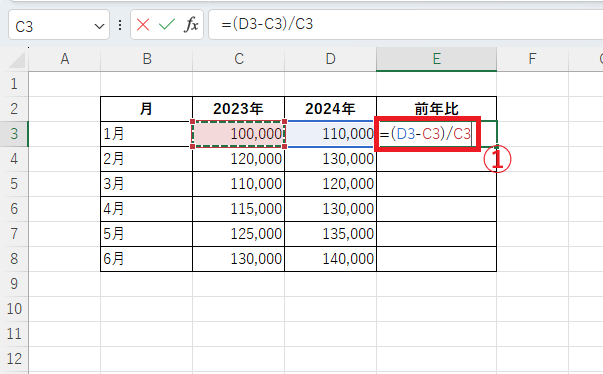Select row 5 header
Image resolution: width=603 pixels, height=374 pixels.
click(14, 184)
